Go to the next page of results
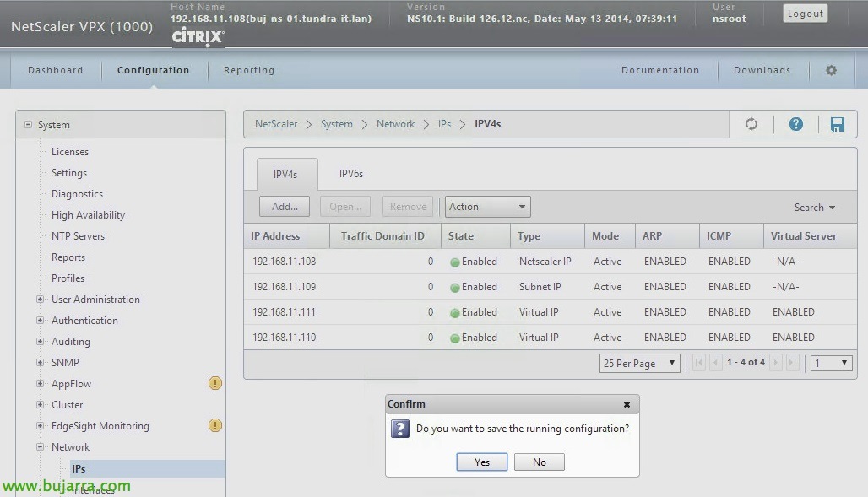 pos(776,363)
